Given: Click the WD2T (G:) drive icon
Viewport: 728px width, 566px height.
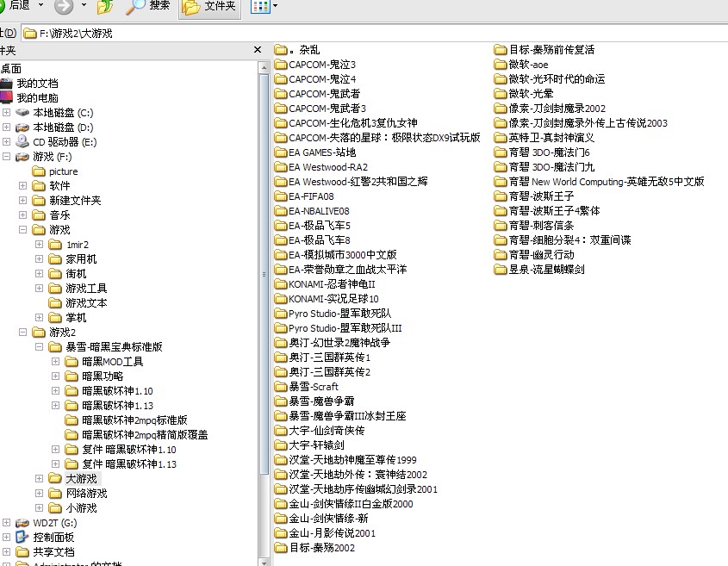Looking at the screenshot, I should [x=22, y=523].
